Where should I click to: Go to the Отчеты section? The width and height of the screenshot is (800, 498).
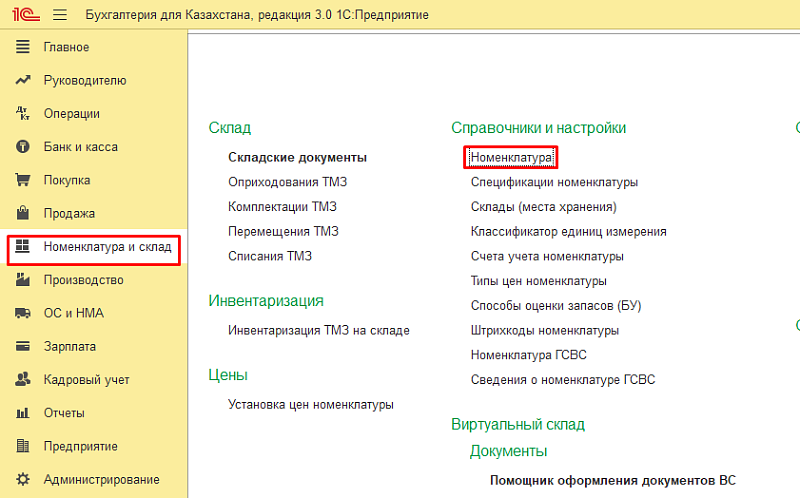pyautogui.click(x=64, y=413)
